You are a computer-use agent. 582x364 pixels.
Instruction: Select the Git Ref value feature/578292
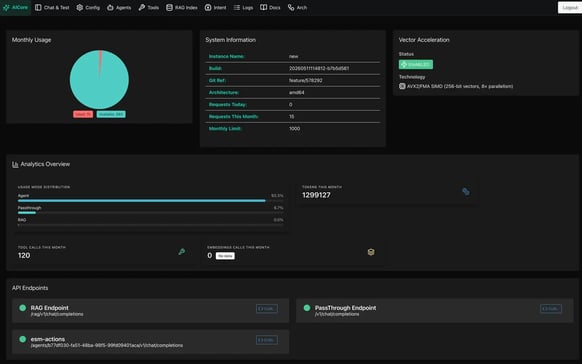[x=305, y=81]
